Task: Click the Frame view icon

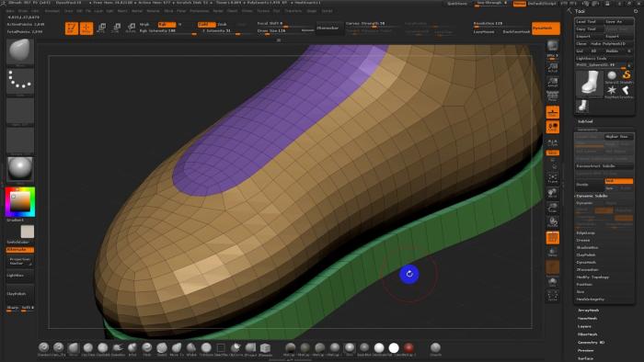Action: click(x=552, y=178)
